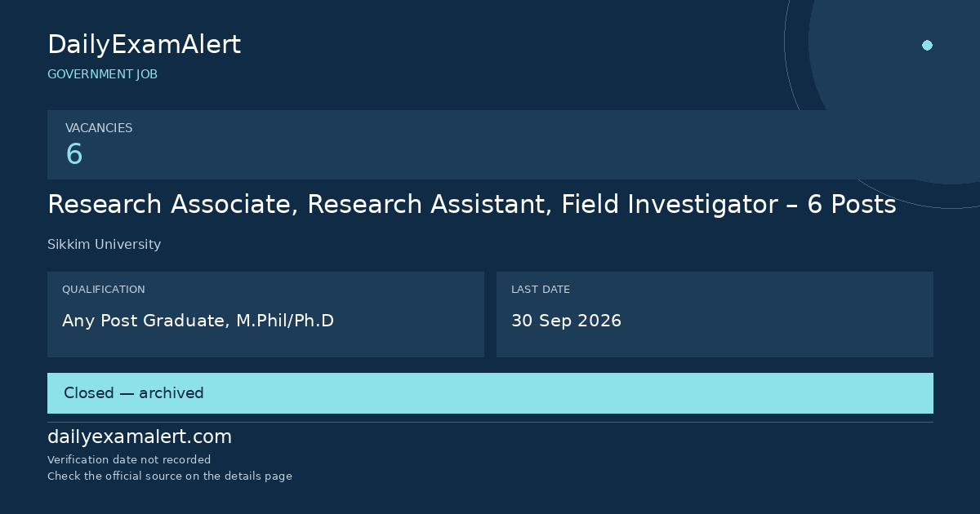Open the Research Associate job title heading
The height and width of the screenshot is (514, 980).
click(472, 205)
